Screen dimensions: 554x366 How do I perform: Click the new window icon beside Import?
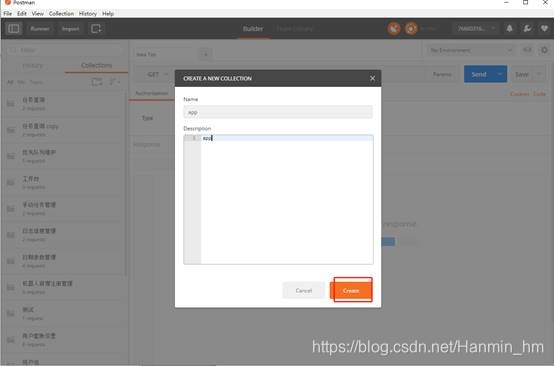point(96,29)
